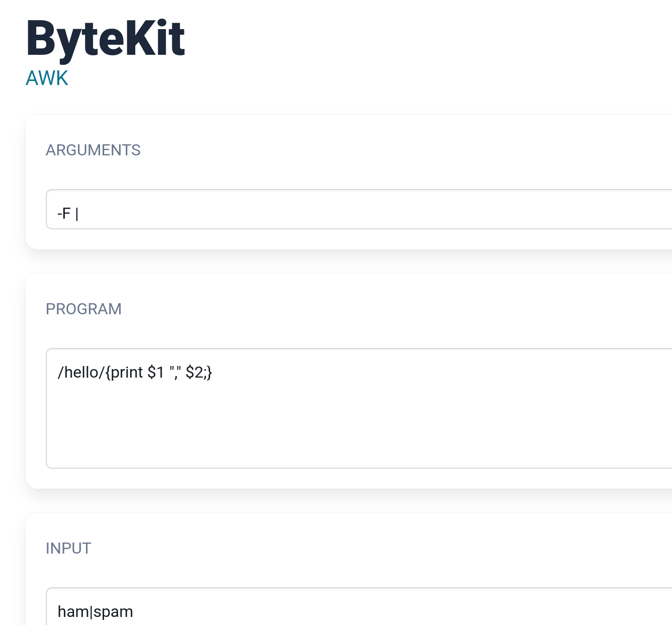The width and height of the screenshot is (672, 625).
Task: Click the PROGRAM section label
Action: point(84,309)
